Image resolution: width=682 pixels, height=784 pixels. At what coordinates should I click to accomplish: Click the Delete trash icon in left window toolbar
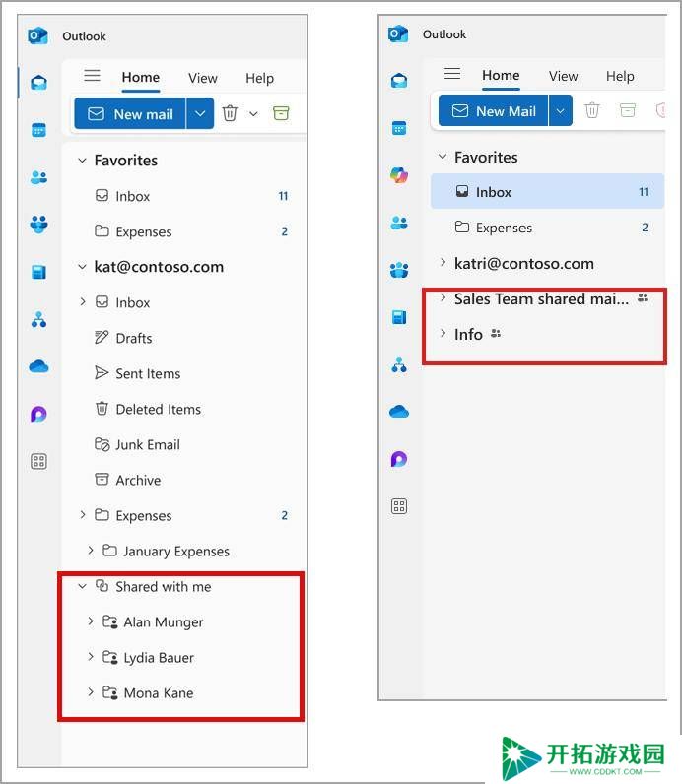tap(230, 113)
